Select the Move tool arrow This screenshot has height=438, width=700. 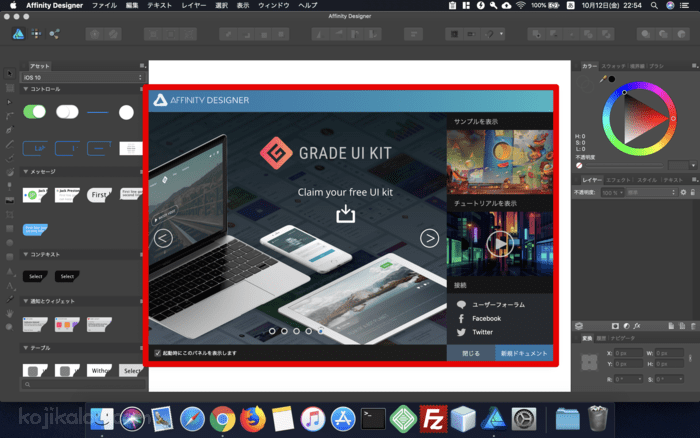pyautogui.click(x=9, y=74)
